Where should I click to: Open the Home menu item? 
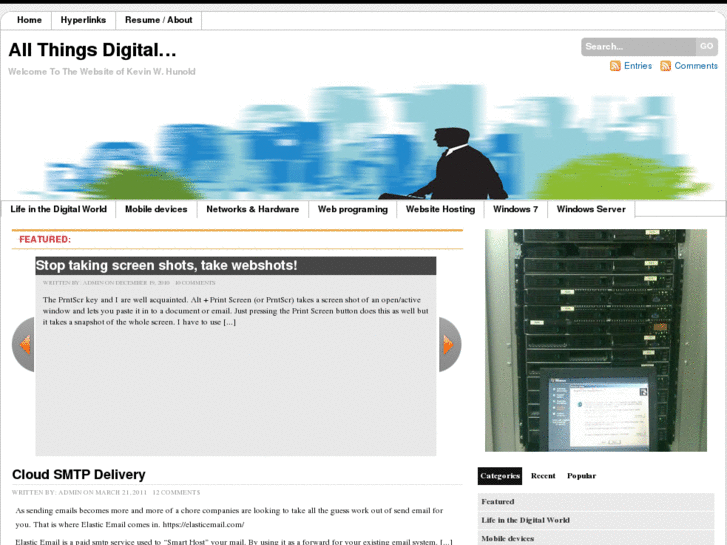(29, 20)
